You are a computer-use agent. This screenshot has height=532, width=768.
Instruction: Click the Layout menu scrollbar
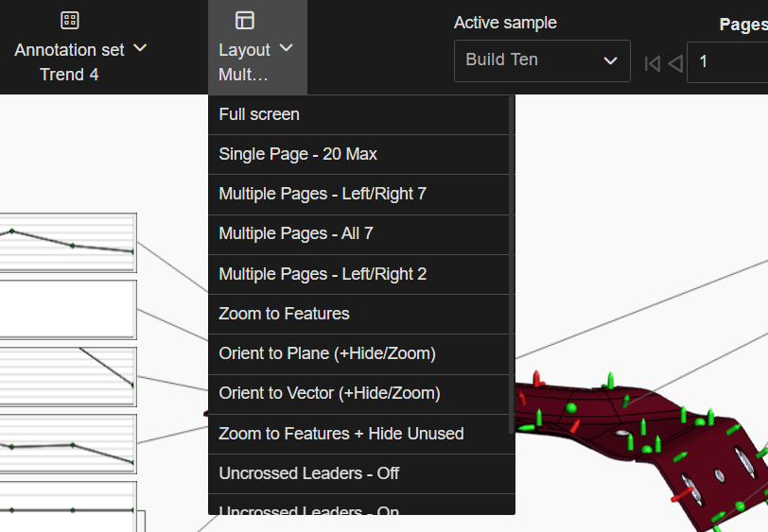coord(512,265)
